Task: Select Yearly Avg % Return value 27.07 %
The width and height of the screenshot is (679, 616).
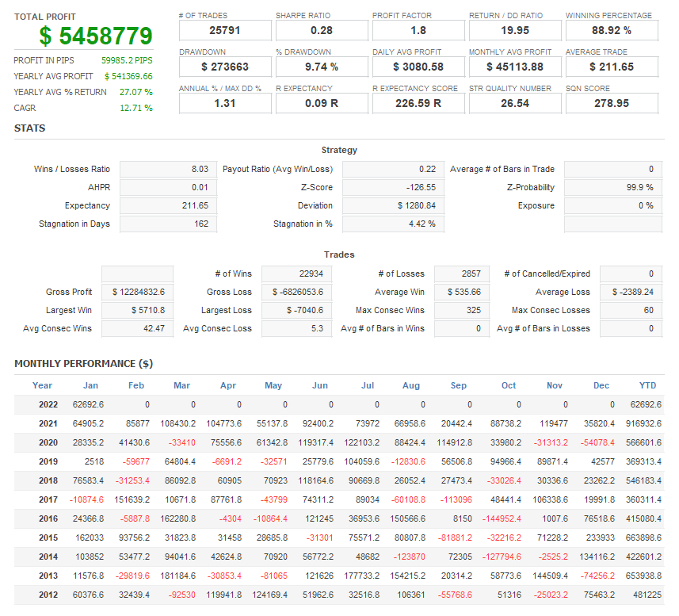Action: (x=136, y=92)
